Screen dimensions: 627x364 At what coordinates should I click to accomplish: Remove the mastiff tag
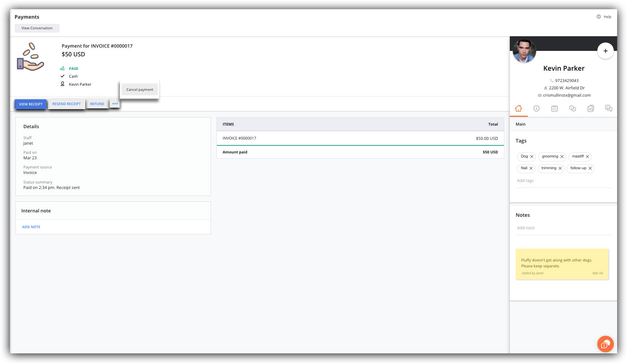tap(587, 157)
